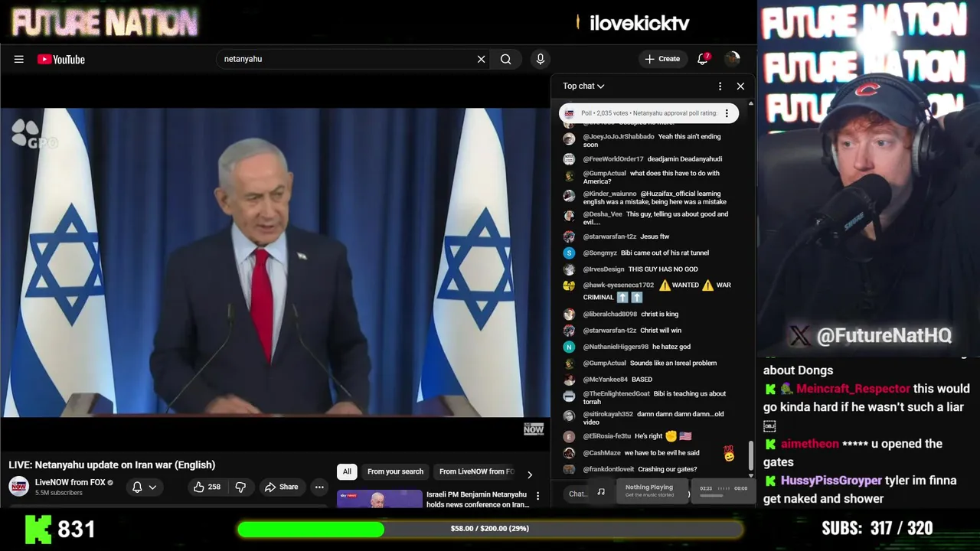Screen dimensions: 980x551
Task: Click @EliRosia-fe3tu avatar in chat
Action: tap(569, 436)
